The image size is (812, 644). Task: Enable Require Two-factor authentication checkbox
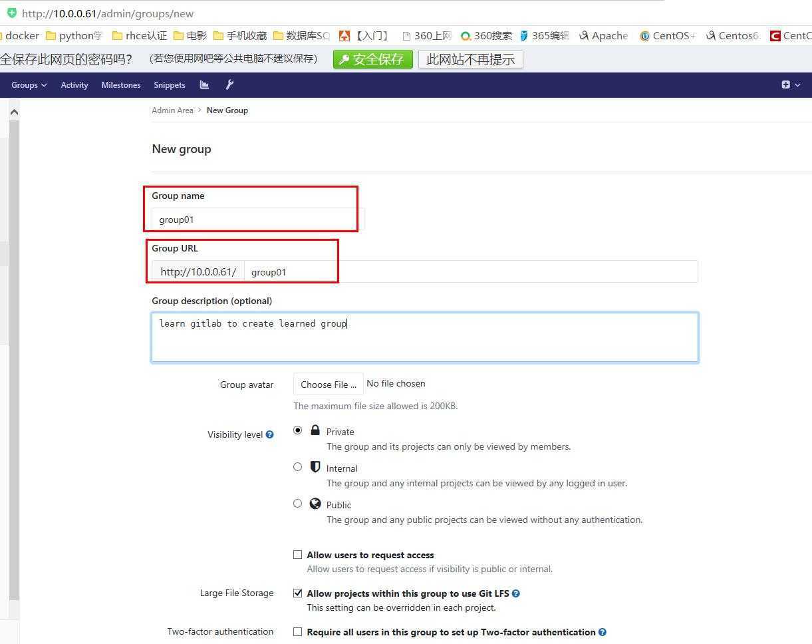[x=297, y=631]
